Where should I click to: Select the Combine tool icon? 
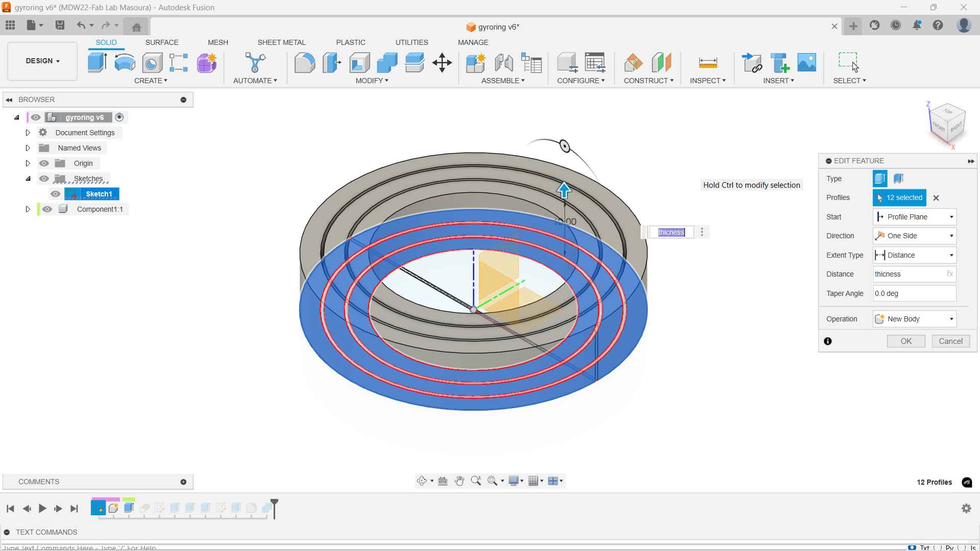(387, 63)
